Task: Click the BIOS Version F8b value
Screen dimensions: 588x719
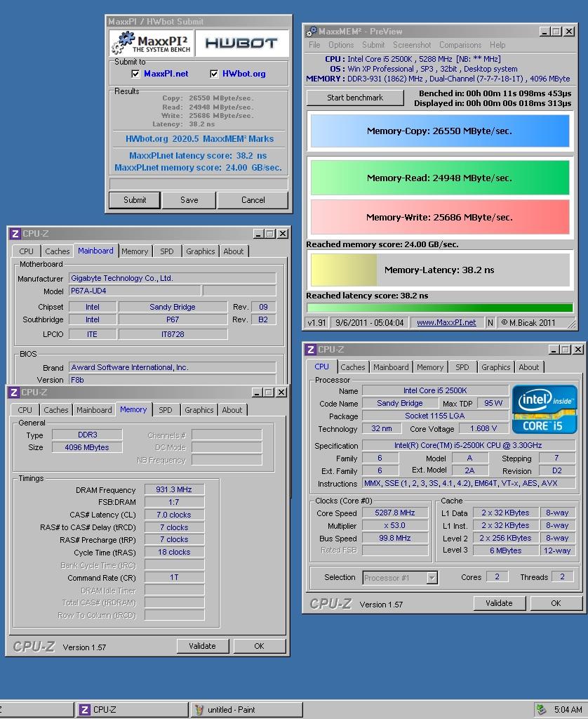Action: [173, 380]
